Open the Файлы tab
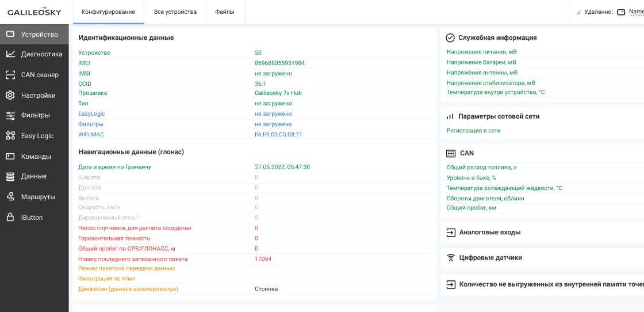 [224, 12]
